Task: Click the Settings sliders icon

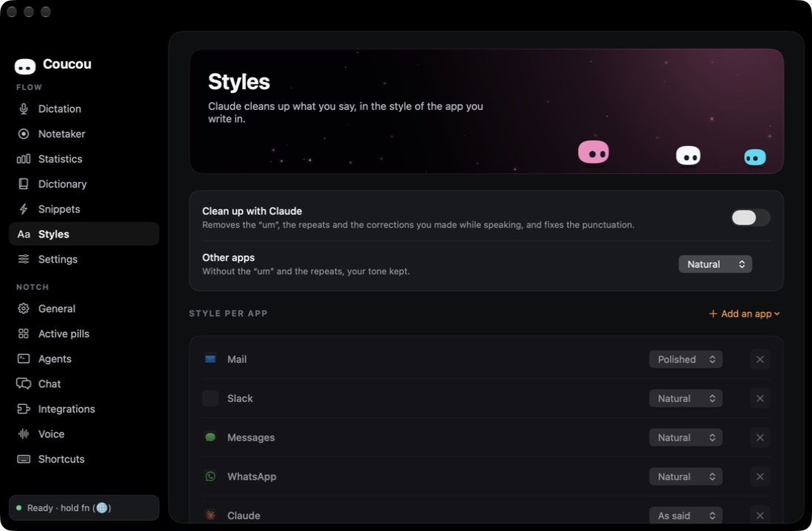Action: point(24,260)
